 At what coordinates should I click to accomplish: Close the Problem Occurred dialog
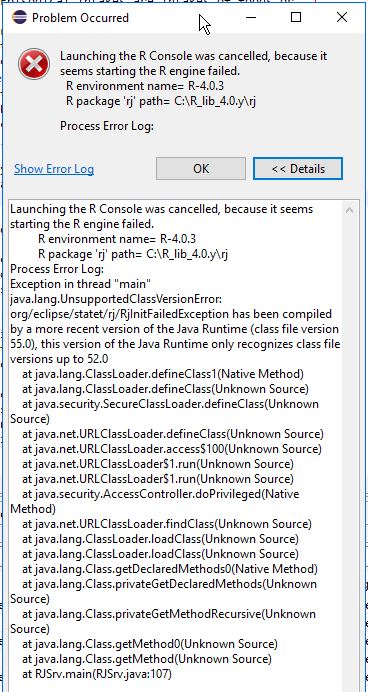click(342, 18)
